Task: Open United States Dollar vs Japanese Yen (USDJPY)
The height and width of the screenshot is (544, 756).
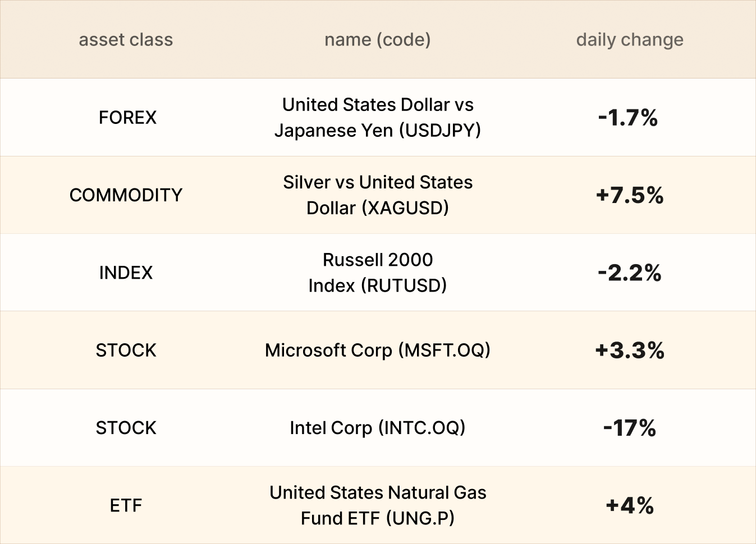Action: (x=377, y=117)
